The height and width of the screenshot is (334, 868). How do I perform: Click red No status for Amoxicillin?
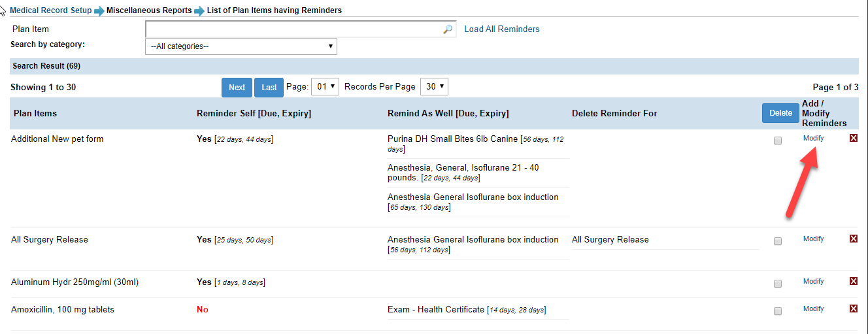coord(203,310)
